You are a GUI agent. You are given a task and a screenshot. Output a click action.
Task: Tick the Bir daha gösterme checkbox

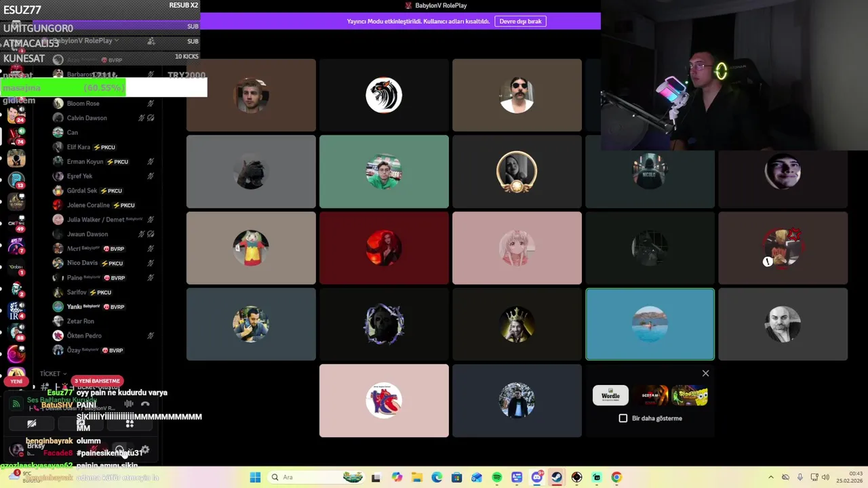coord(623,418)
